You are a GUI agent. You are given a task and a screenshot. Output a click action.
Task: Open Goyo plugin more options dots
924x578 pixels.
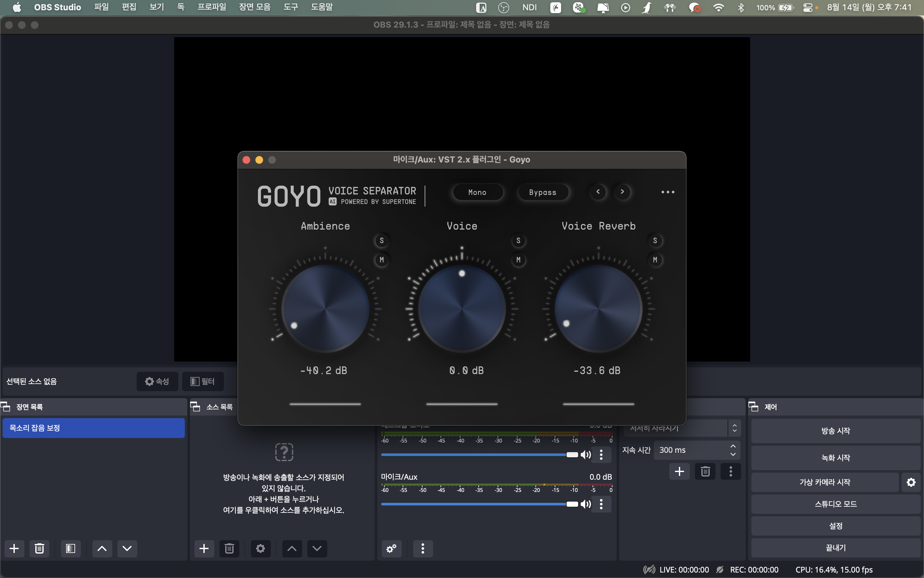pyautogui.click(x=668, y=192)
